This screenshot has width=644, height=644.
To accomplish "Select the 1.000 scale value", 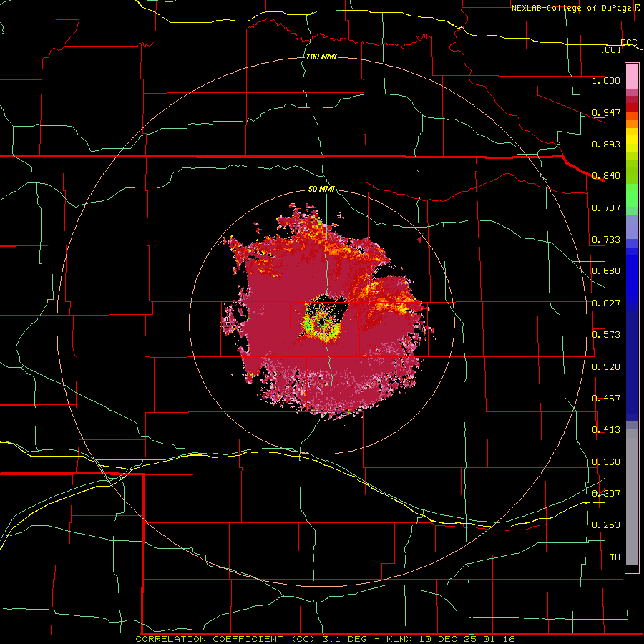I will 606,80.
